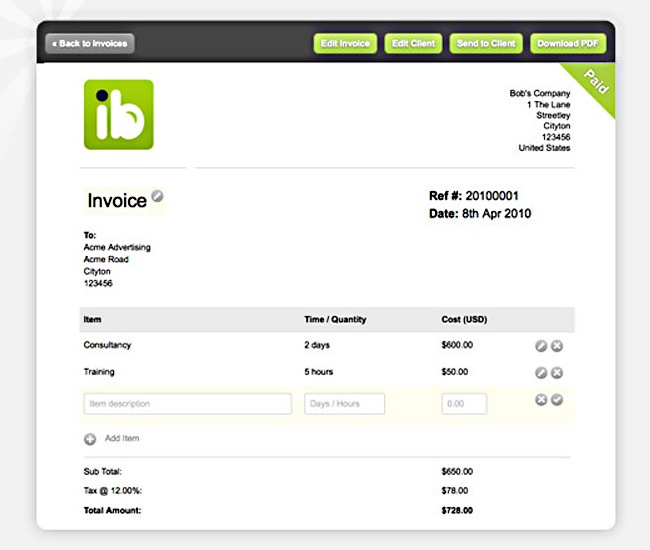Go back to invoices list
The image size is (650, 550).
pyautogui.click(x=90, y=43)
